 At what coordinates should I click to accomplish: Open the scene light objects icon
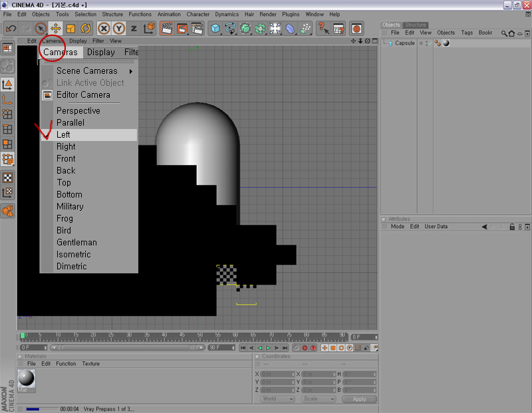pos(275,29)
